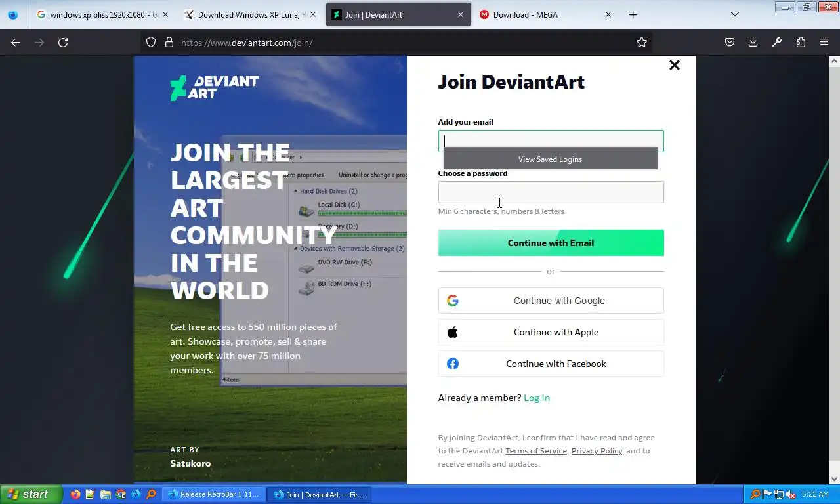Open the extensions puzzle-piece icon
This screenshot has width=840, height=504.
(801, 42)
